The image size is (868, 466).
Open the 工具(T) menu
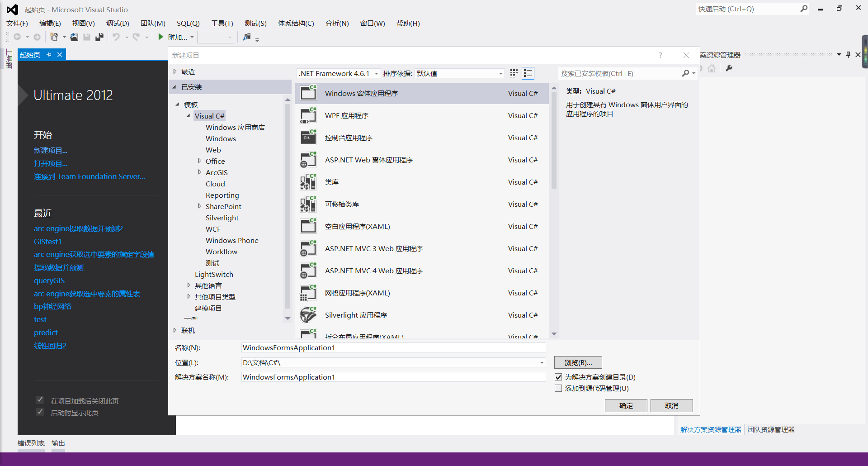pyautogui.click(x=222, y=23)
